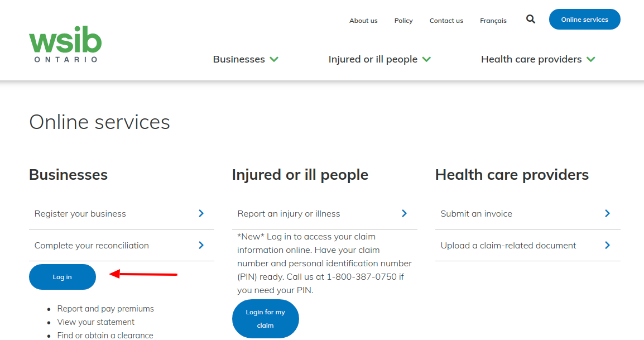Open Register your business link
This screenshot has height=340, width=644.
pyautogui.click(x=122, y=214)
